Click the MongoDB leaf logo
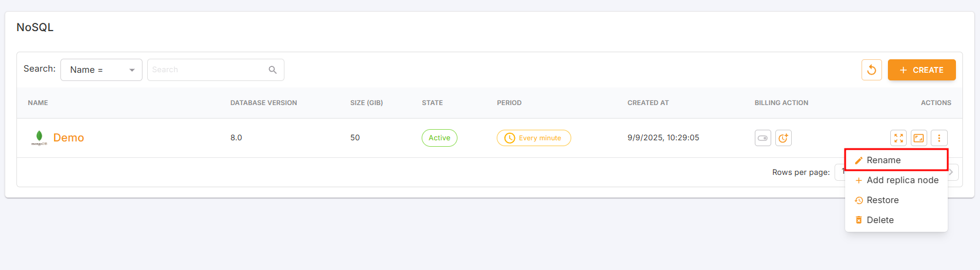The image size is (980, 270). coord(39,137)
